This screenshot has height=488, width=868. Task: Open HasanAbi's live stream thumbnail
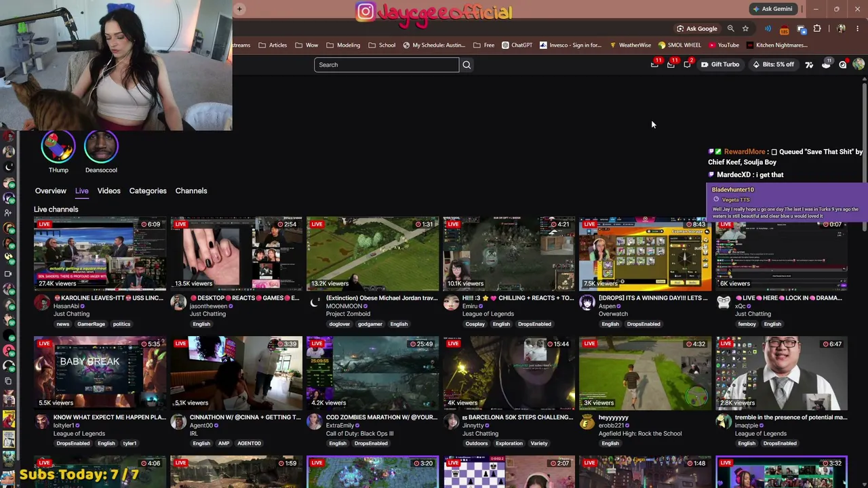100,253
